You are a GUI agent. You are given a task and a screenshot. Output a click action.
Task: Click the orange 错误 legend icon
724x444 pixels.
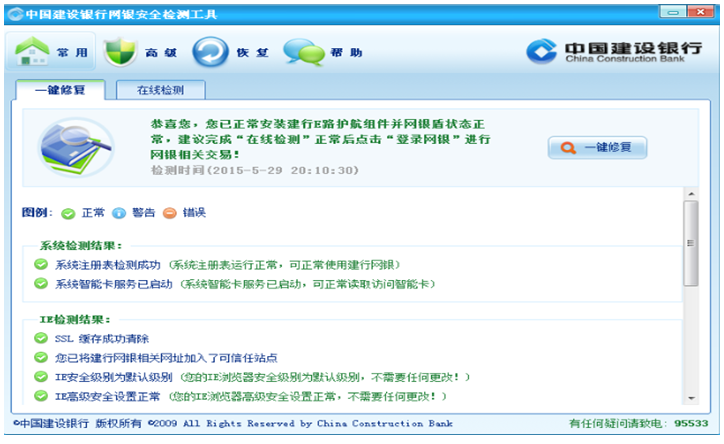(x=169, y=213)
